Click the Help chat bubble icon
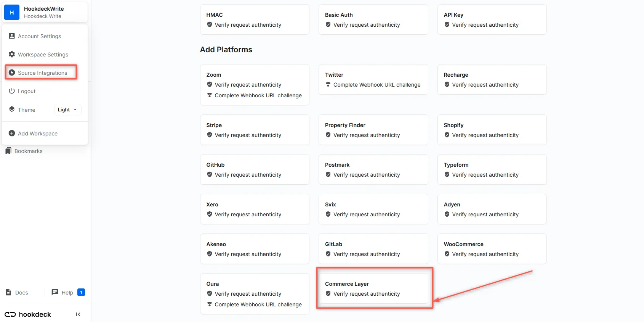644x322 pixels. (55, 292)
